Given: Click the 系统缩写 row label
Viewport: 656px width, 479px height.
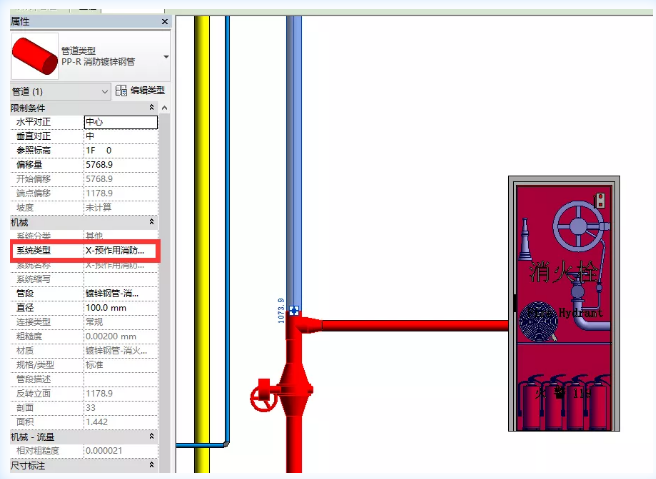Looking at the screenshot, I should [x=33, y=279].
